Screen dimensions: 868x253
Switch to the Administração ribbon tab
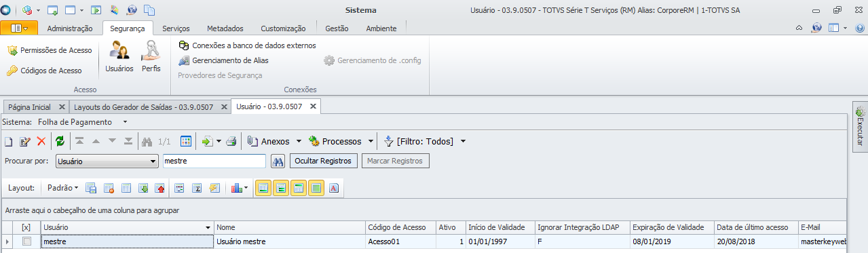tap(69, 28)
